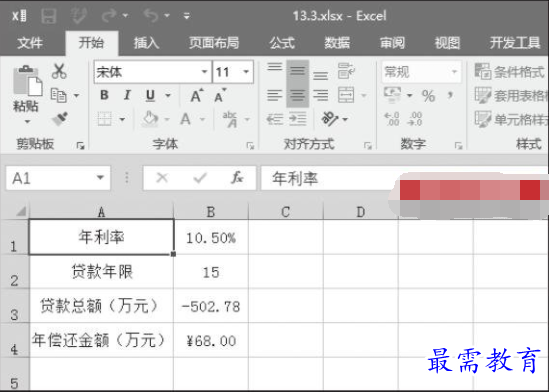The width and height of the screenshot is (549, 392).
Task: Click the Decrease Decimal icon
Action: [x=415, y=119]
